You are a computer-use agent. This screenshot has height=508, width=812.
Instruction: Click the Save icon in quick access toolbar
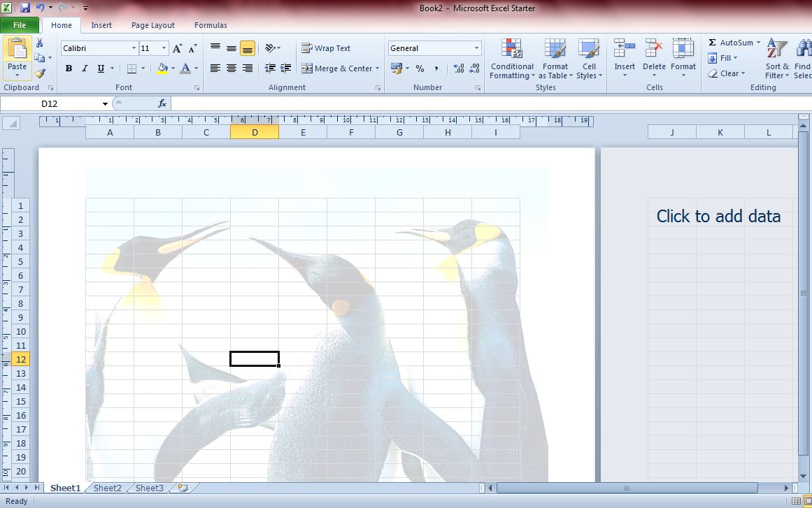pyautogui.click(x=25, y=8)
